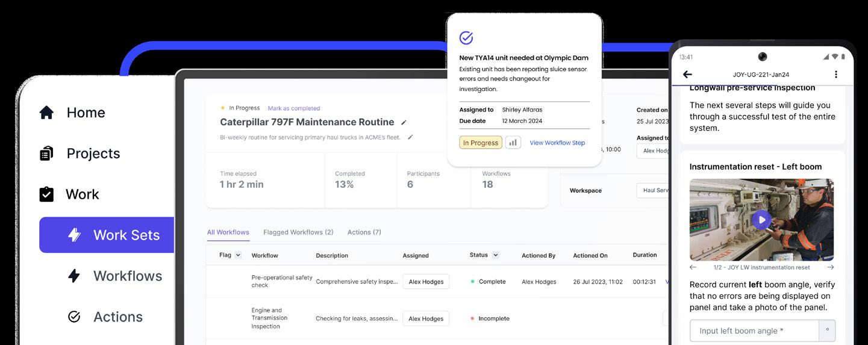Click the Assigned column header
Image resolution: width=868 pixels, height=345 pixels.
tap(416, 256)
